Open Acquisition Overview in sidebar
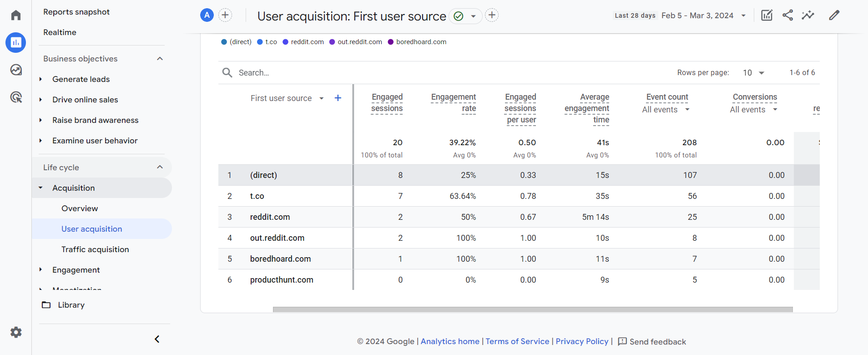 [x=80, y=208]
